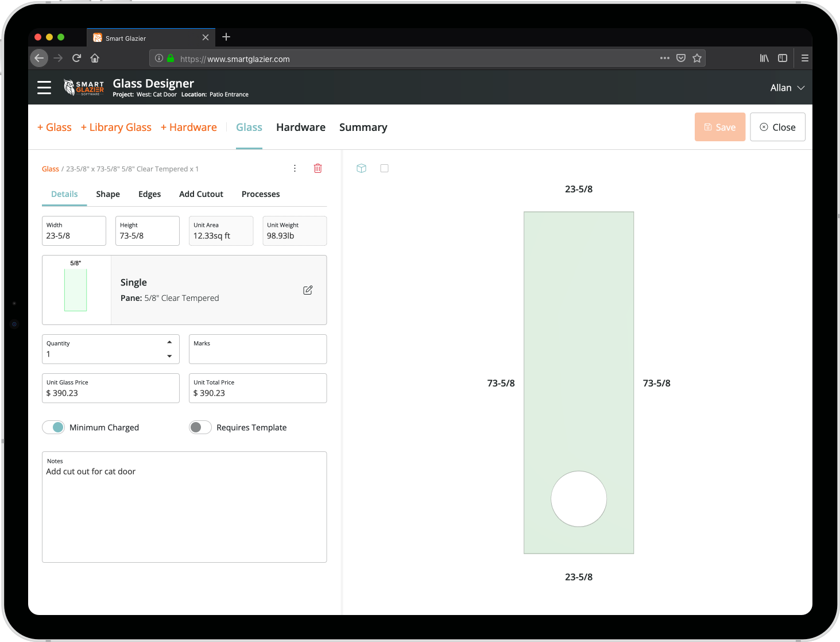Toggle Minimum Charged switch
840x642 pixels.
click(x=53, y=427)
